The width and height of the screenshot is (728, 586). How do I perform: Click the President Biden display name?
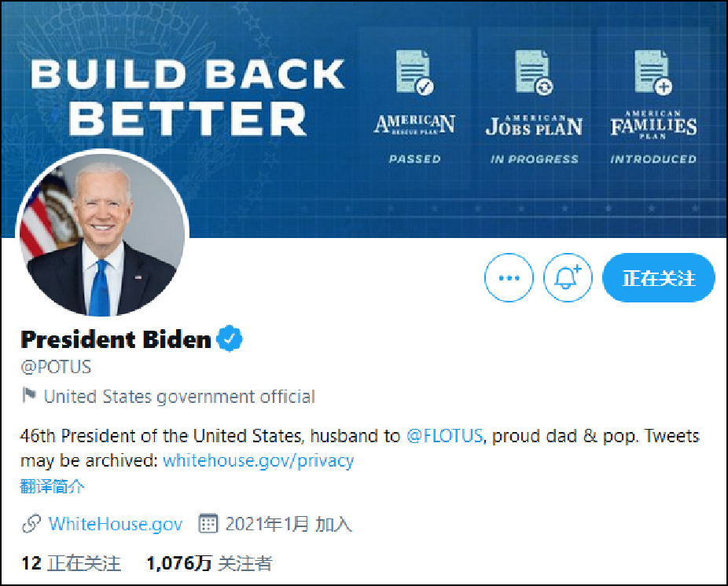tap(116, 339)
